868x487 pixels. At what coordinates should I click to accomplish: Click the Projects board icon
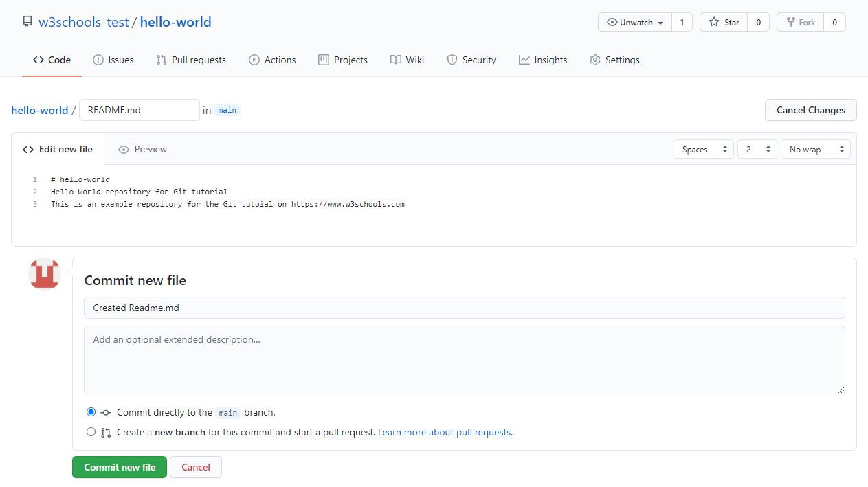tap(323, 60)
